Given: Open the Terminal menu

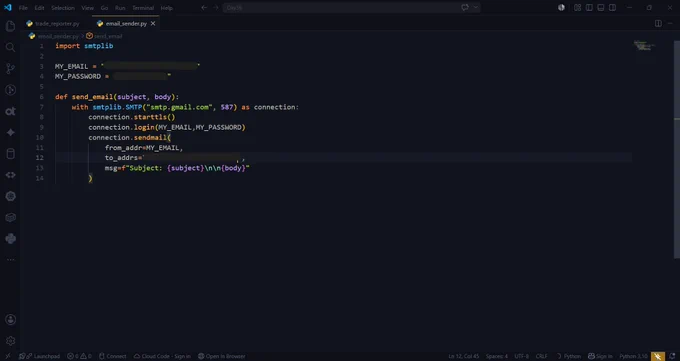Looking at the screenshot, I should pyautogui.click(x=143, y=8).
